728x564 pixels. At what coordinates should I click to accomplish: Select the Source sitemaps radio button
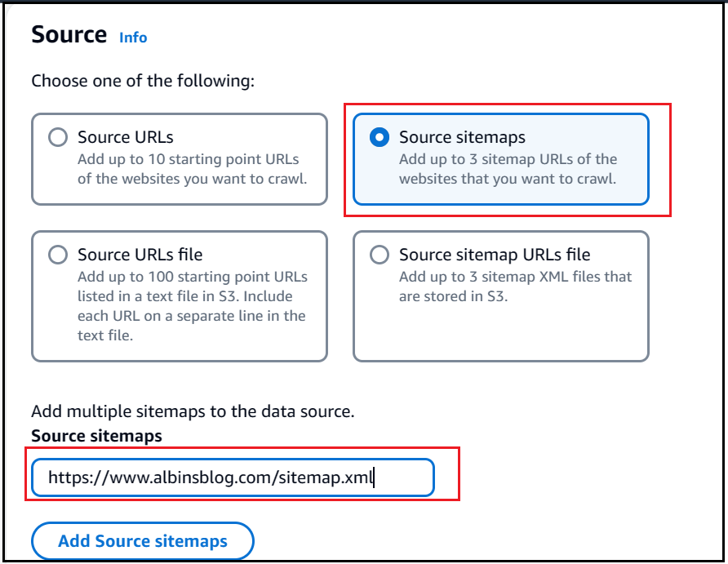380,137
